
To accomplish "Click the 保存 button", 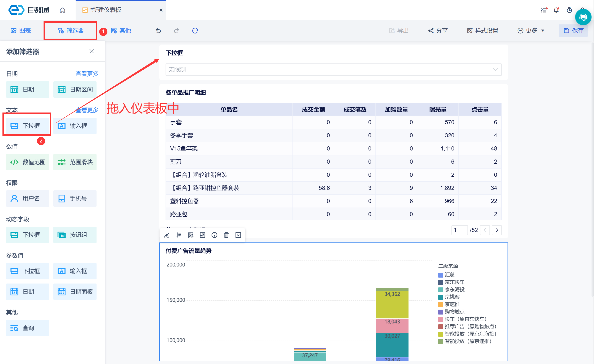I will point(573,31).
